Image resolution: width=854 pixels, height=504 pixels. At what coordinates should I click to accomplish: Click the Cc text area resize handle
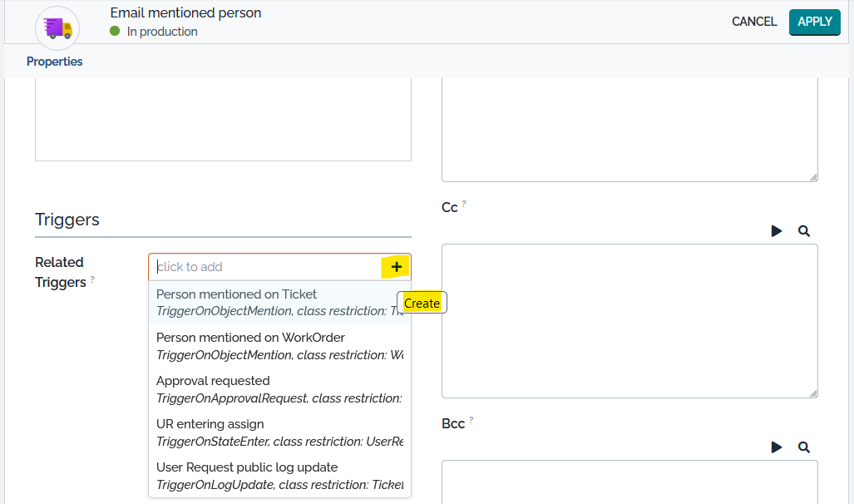pos(812,393)
